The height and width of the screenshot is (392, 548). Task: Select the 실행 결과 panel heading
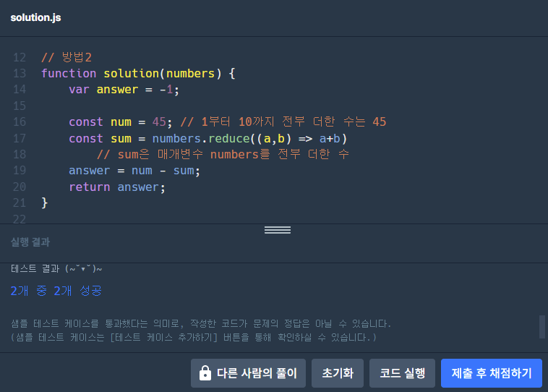pyautogui.click(x=30, y=242)
